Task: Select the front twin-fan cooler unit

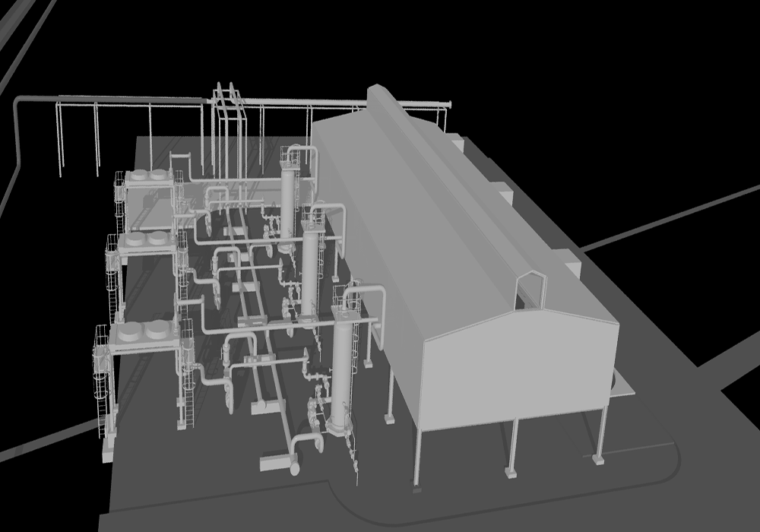Action: (143, 331)
